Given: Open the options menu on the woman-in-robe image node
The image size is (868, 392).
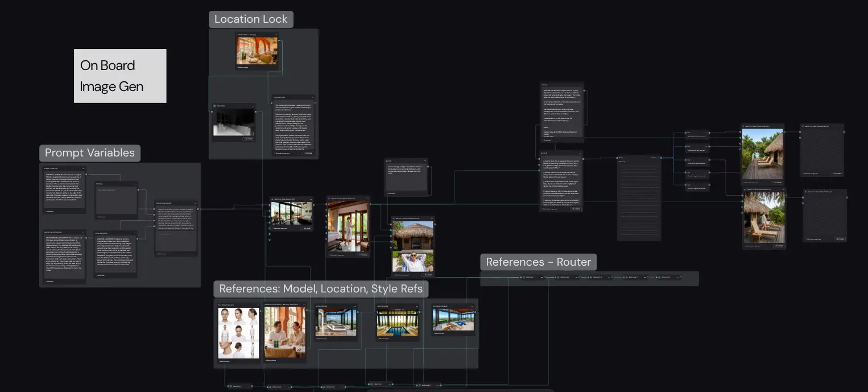Looking at the screenshot, I should (x=367, y=199).
